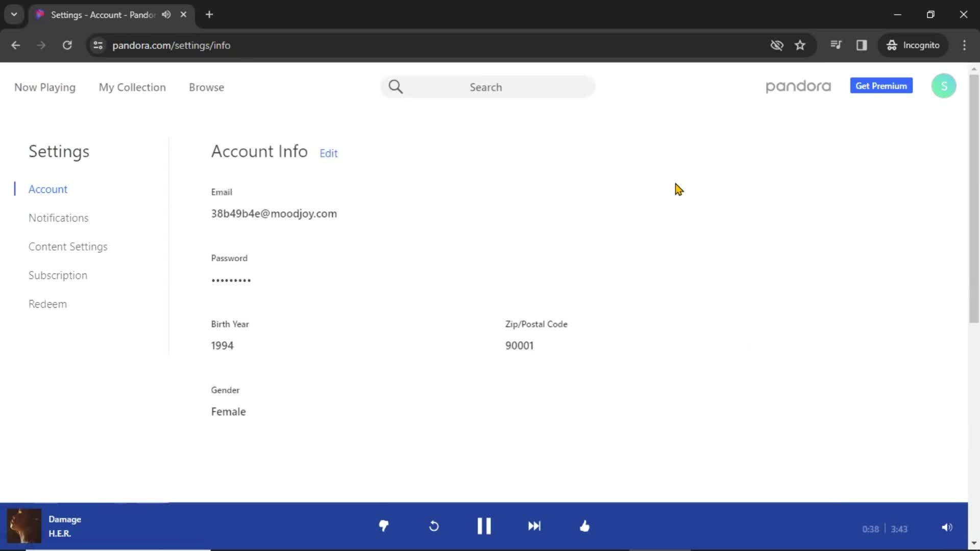This screenshot has height=551, width=980.
Task: Expand the tab search dropdown
Action: [x=14, y=14]
